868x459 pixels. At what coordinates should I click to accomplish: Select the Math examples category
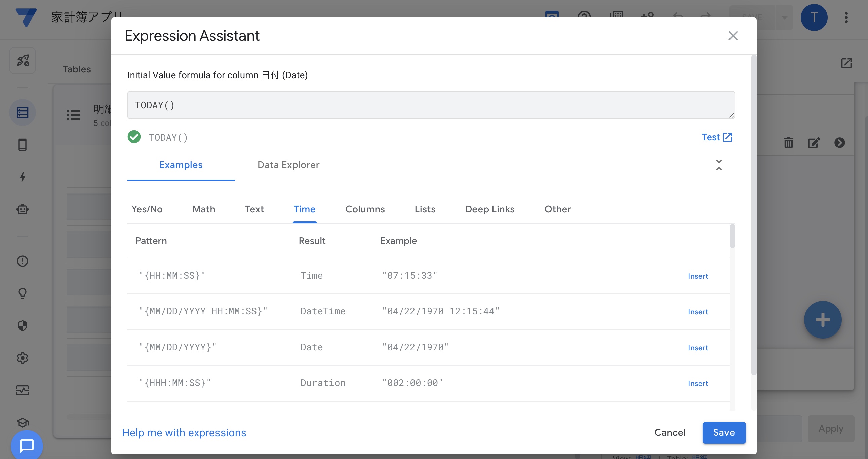203,209
